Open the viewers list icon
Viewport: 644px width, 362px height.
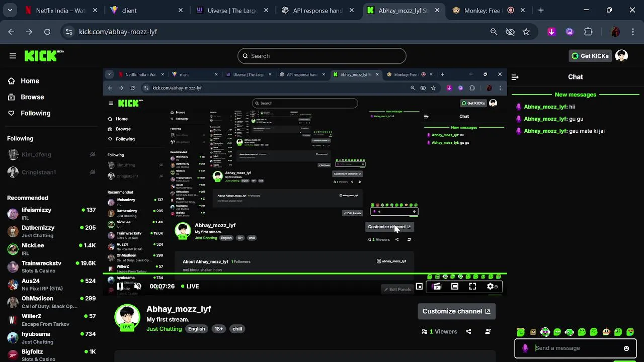pos(425,331)
